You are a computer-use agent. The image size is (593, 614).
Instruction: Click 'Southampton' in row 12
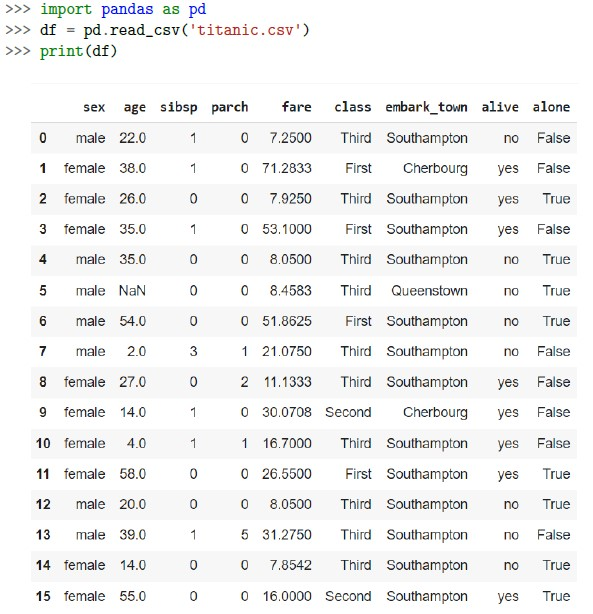(x=427, y=505)
